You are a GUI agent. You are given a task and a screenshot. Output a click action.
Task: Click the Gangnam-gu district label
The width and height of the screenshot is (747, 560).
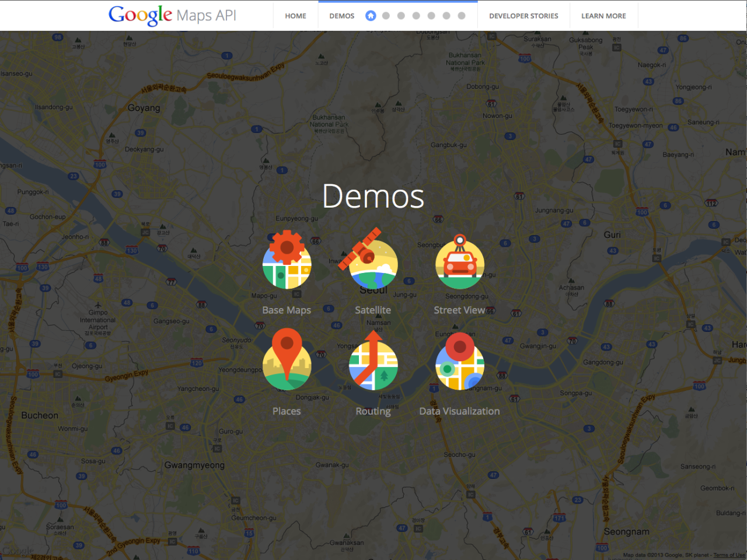tap(483, 388)
